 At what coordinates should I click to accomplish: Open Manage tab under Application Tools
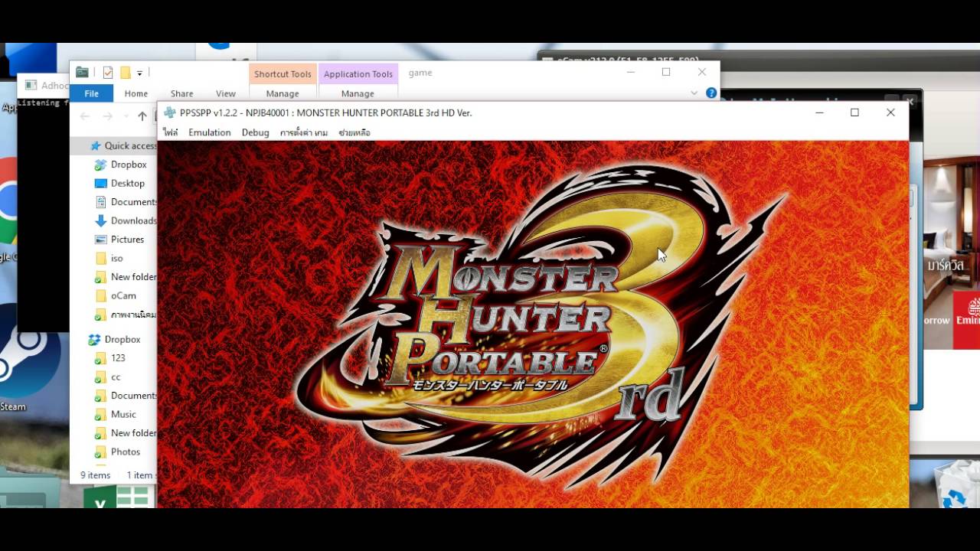tap(358, 93)
